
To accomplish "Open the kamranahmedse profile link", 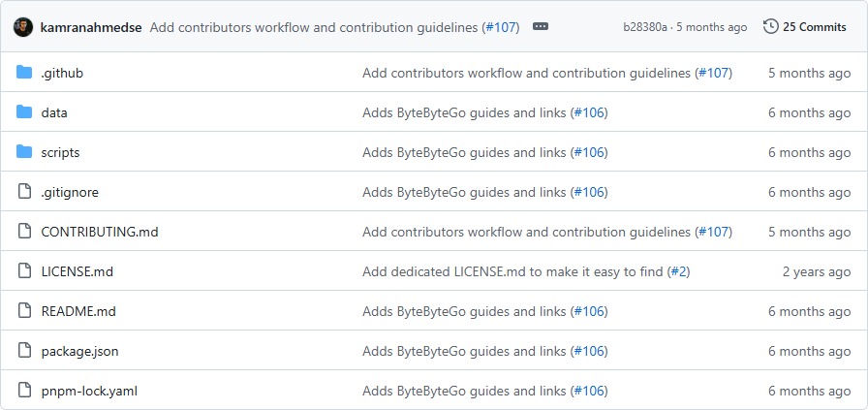I will (92, 27).
